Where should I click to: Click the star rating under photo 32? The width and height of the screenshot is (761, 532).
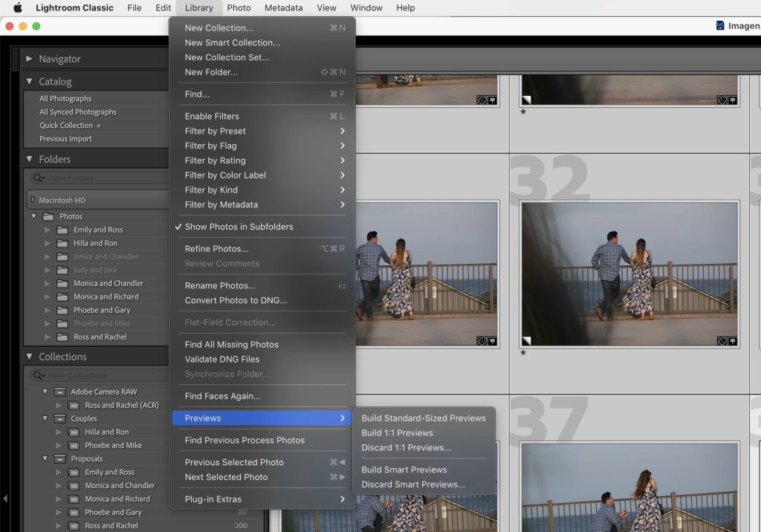click(523, 352)
